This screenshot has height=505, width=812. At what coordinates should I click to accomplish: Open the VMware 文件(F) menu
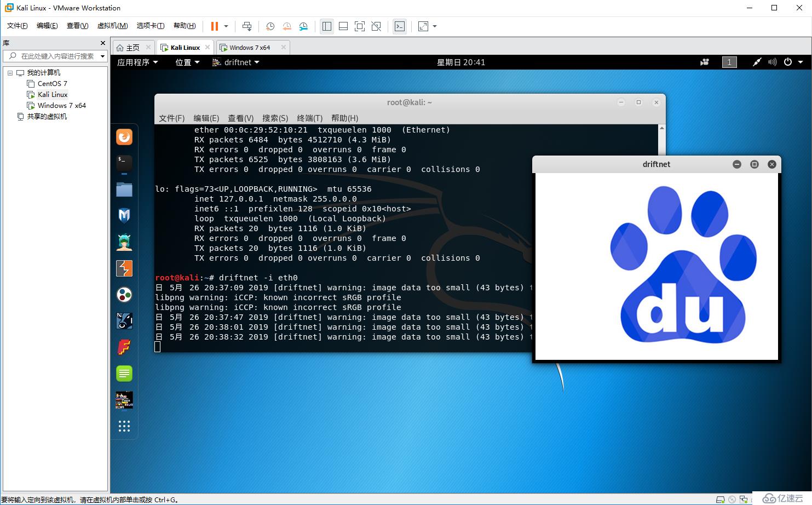17,26
